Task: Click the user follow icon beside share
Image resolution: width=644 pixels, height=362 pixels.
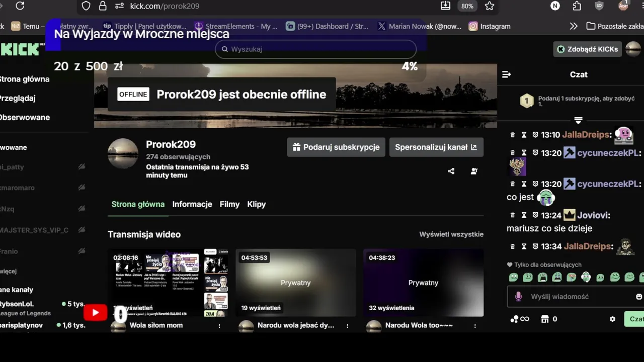Action: click(474, 171)
